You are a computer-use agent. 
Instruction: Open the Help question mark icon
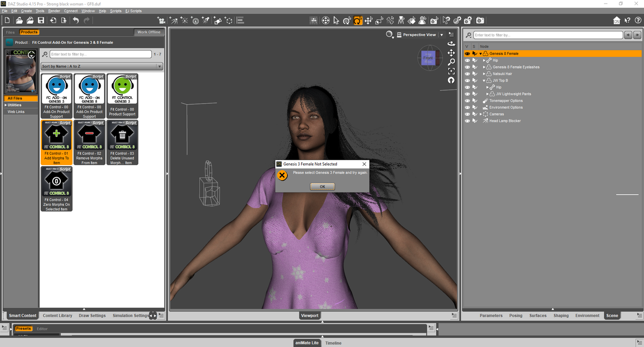[638, 20]
